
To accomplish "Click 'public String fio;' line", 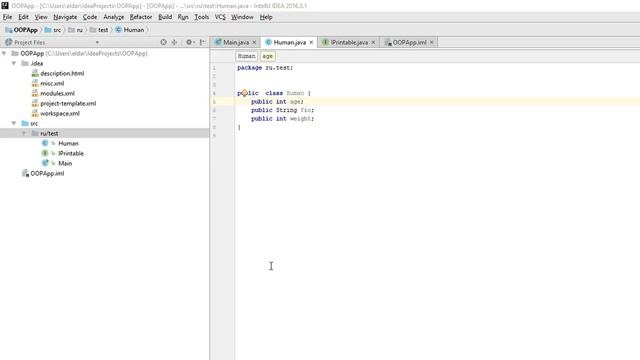I will click(282, 110).
